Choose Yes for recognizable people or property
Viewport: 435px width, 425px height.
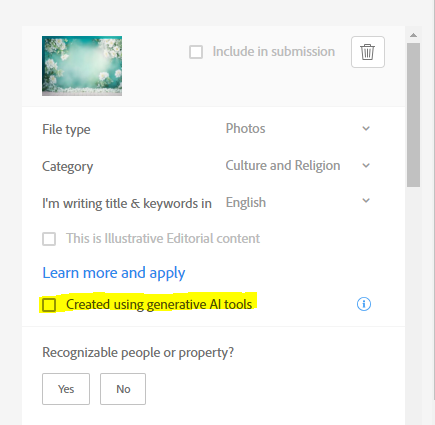pyautogui.click(x=66, y=389)
